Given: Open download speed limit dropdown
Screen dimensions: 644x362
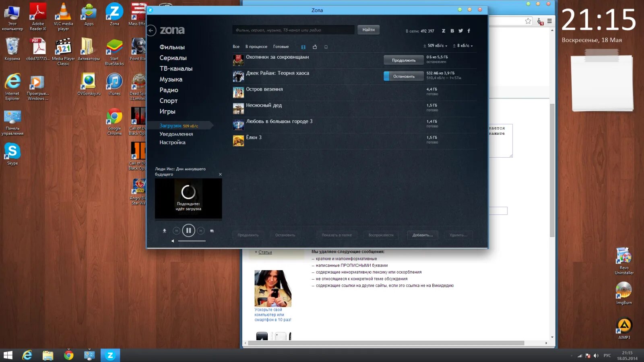Looking at the screenshot, I should (x=435, y=46).
